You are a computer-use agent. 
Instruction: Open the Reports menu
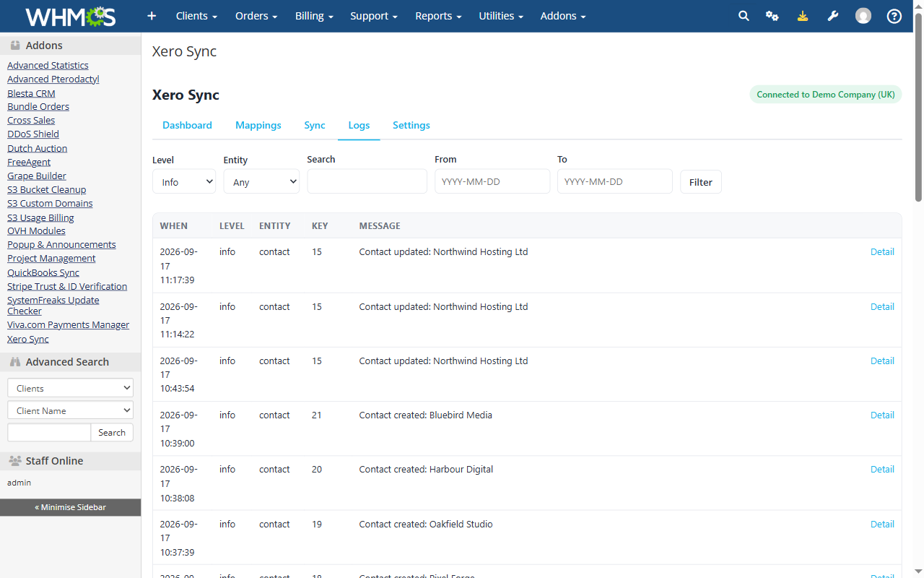(x=438, y=16)
